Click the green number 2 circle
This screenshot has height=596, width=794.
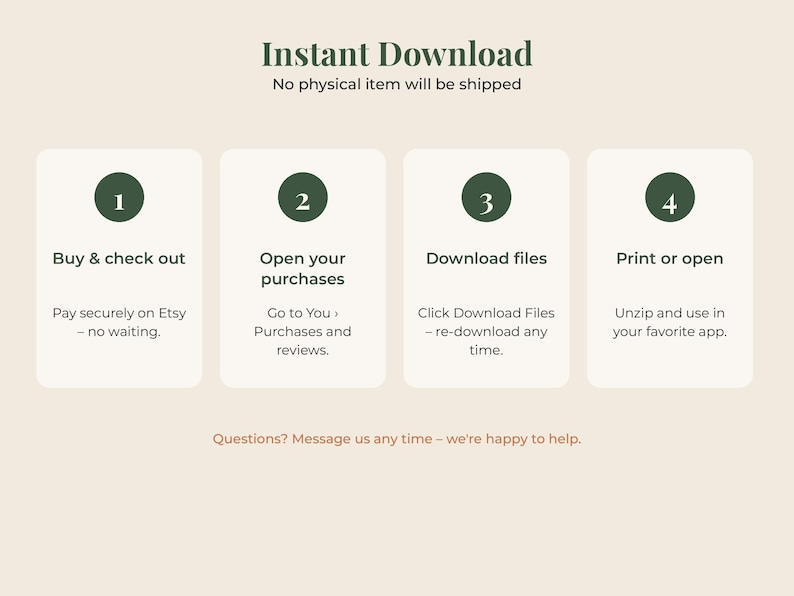pyautogui.click(x=303, y=197)
